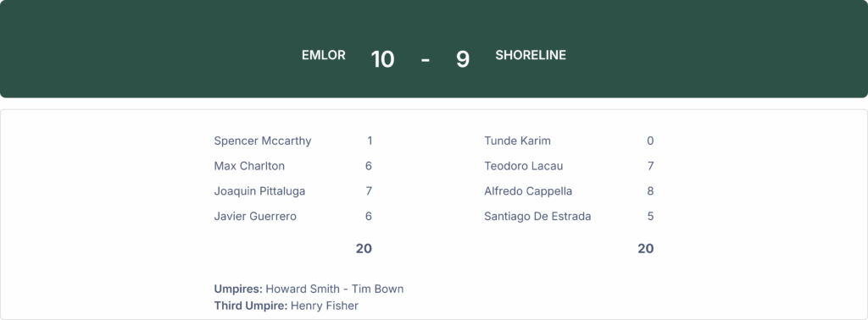868x320 pixels.
Task: Select Javier Guerrero from Emlor roster
Action: (x=255, y=216)
